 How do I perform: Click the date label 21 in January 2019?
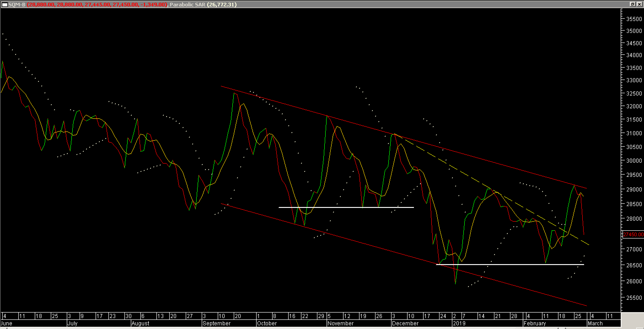point(498,316)
